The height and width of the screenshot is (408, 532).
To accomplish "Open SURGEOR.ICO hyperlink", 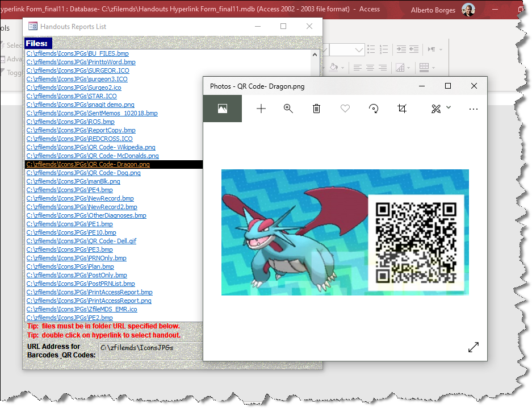I will click(78, 70).
